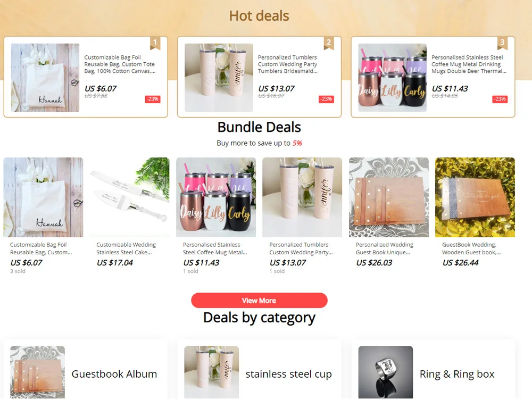Click the -23% badge on coffee mug deal
This screenshot has width=532, height=407.
point(500,99)
